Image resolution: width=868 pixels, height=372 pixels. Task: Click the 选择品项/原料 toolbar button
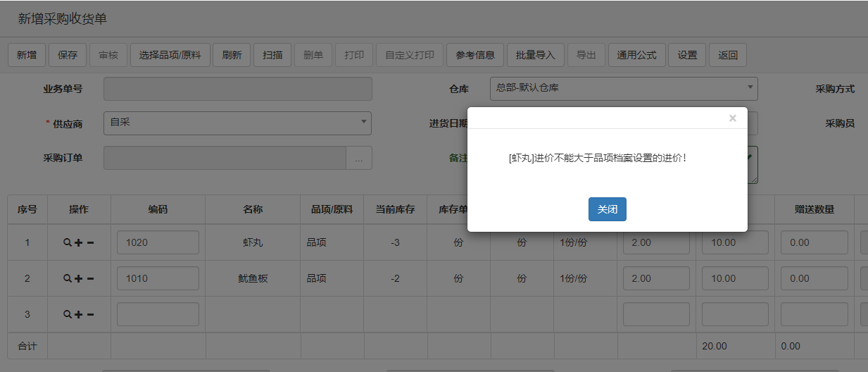pos(170,55)
